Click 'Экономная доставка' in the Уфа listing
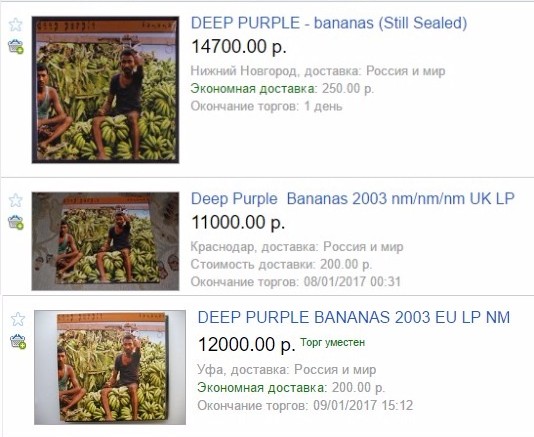Screen dimensions: 534x437 click(x=261, y=388)
